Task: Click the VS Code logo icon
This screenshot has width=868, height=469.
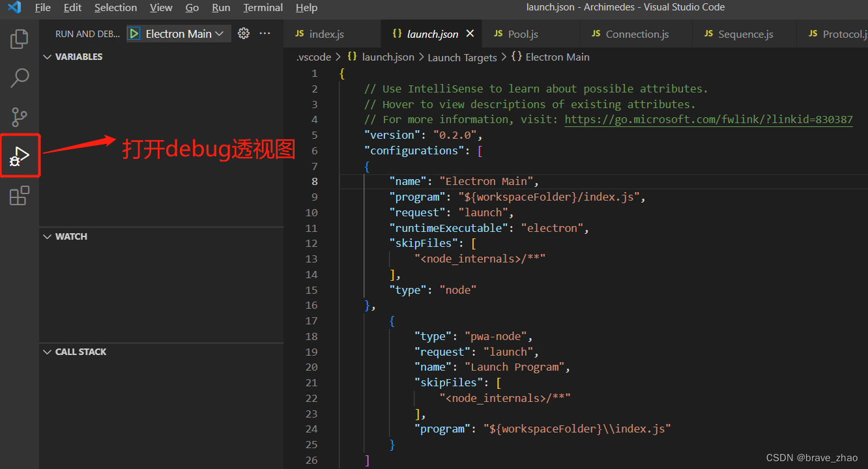Action: click(14, 8)
